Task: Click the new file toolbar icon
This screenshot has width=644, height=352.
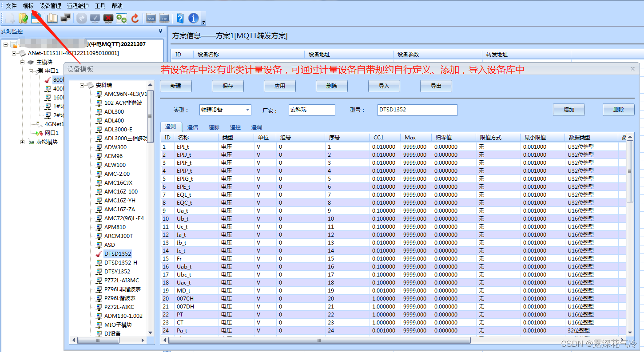Action: coord(10,18)
